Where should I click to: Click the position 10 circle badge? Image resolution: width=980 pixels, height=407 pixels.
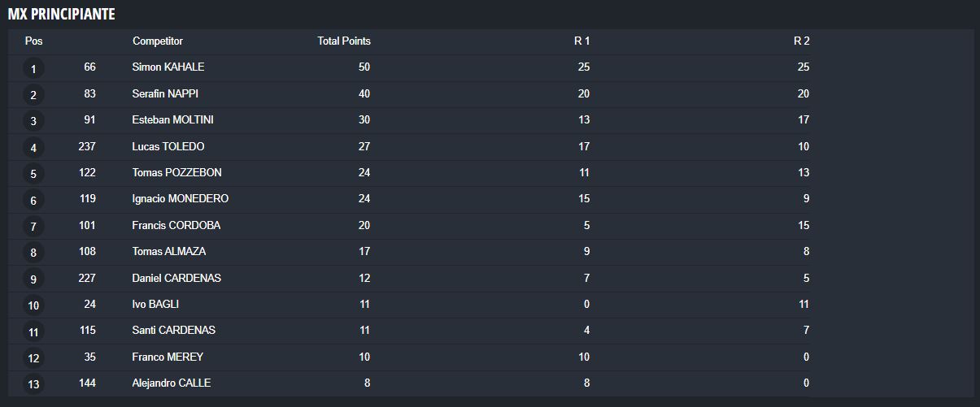tap(33, 305)
